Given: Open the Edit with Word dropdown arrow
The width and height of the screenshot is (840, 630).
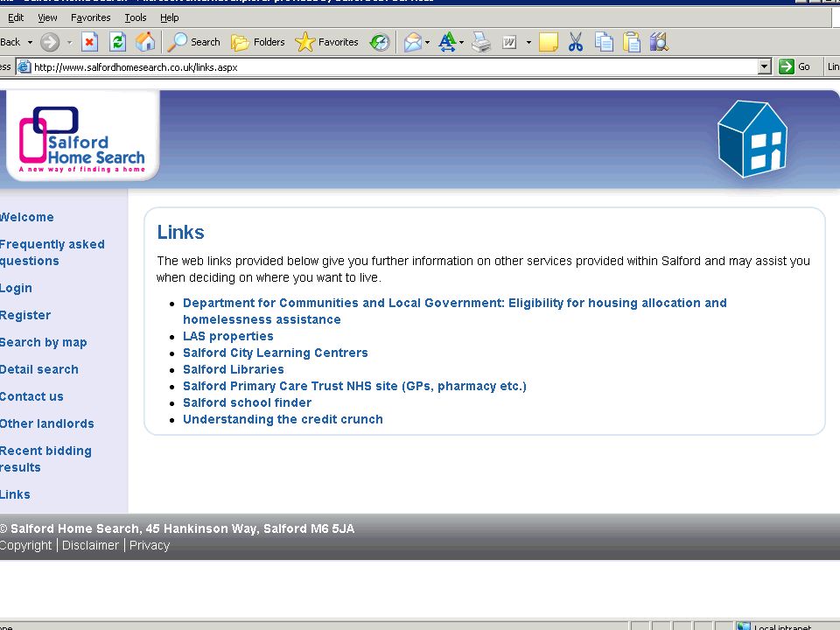Looking at the screenshot, I should [x=528, y=42].
